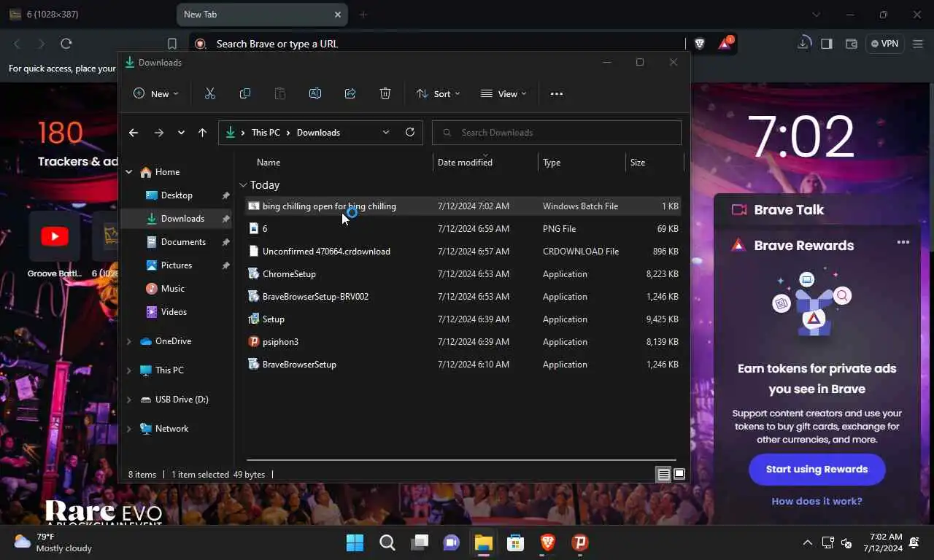This screenshot has width=934, height=560.
Task: Collapse the Home tree node
Action: click(x=129, y=172)
